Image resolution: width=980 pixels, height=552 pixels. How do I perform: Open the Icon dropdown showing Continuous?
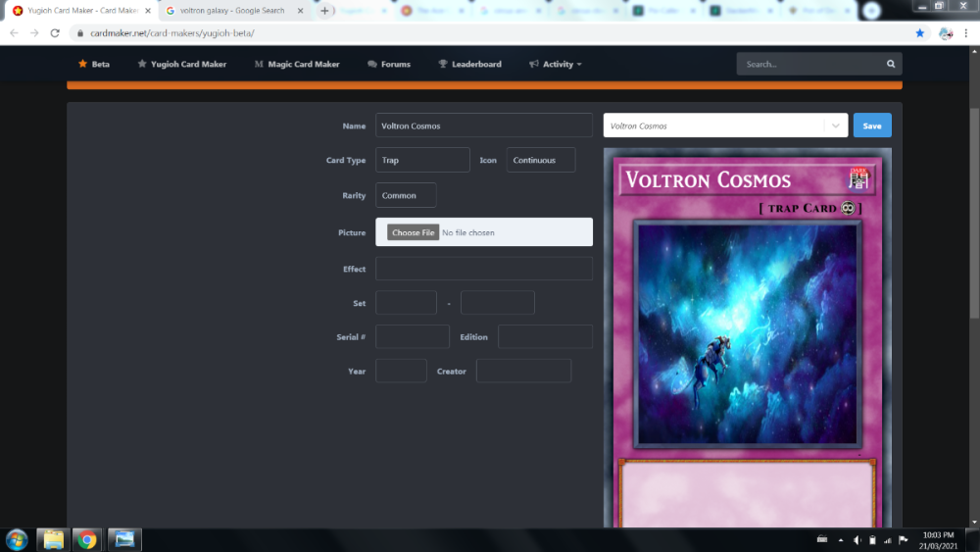coord(541,160)
